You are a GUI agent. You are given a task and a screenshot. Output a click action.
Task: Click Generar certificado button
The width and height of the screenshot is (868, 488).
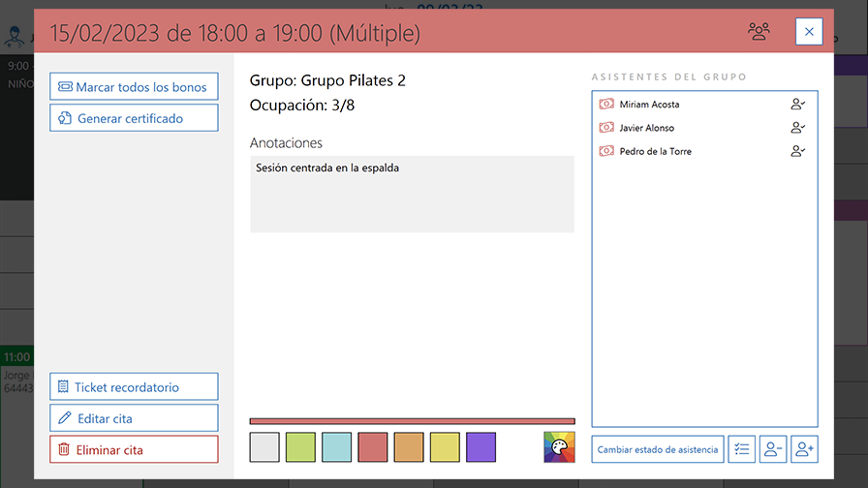click(134, 118)
